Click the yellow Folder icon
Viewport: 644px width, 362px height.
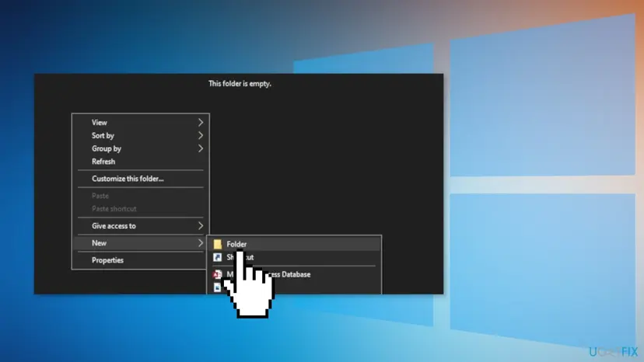(217, 244)
